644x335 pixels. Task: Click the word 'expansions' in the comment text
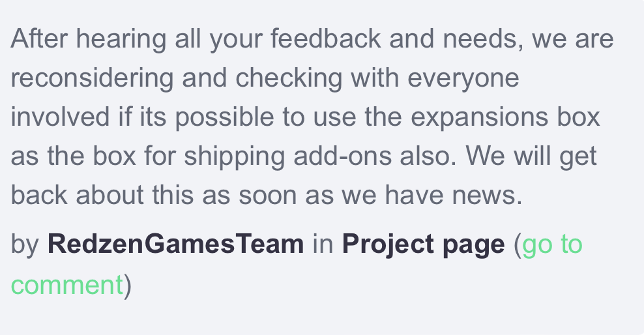(479, 117)
